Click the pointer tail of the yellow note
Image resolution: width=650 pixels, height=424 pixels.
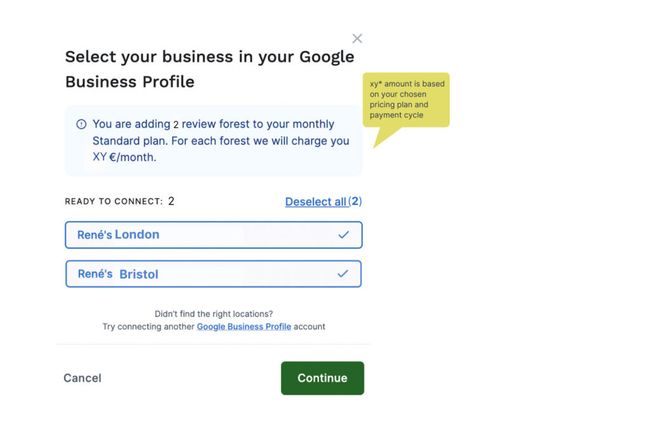click(x=381, y=136)
